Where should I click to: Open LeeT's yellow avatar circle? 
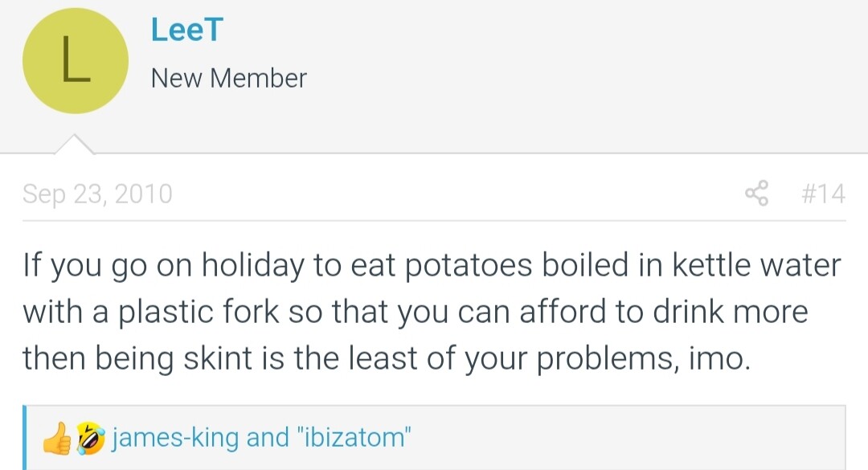click(x=76, y=61)
